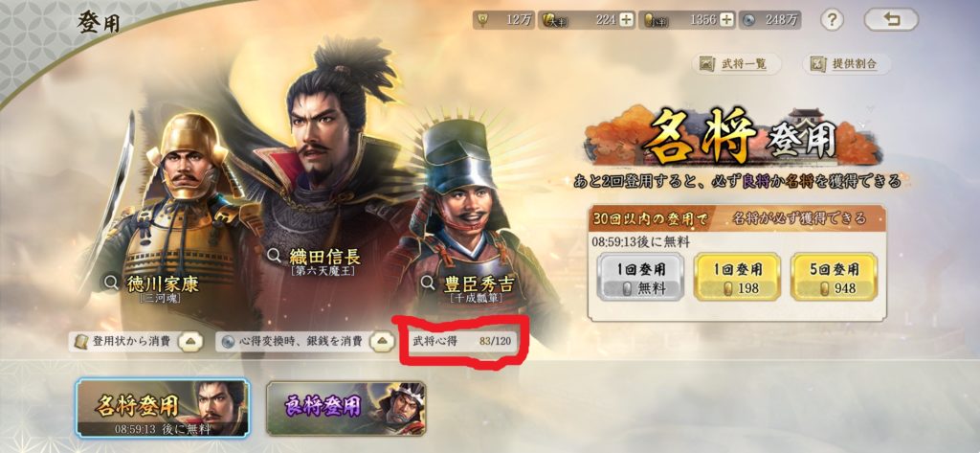Image resolution: width=980 pixels, height=453 pixels.
Task: Go back using the return arrow button
Action: [x=891, y=21]
